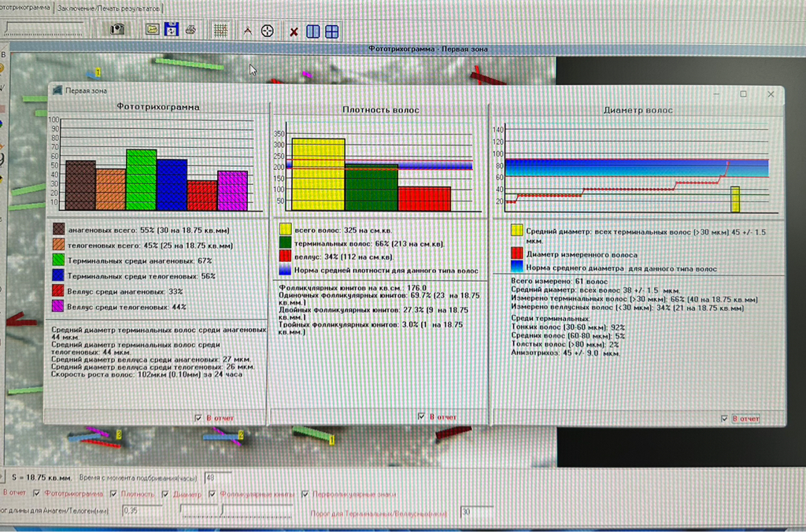Image resolution: width=806 pixels, height=532 pixels.
Task: Click the blue 'Терминальных среди телогеновых' swatch
Action: 58,275
